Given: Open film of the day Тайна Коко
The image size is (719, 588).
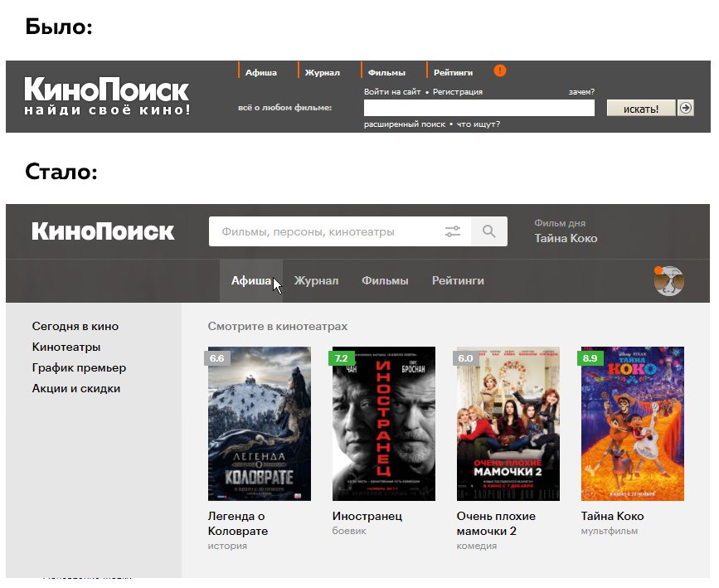Looking at the screenshot, I should (566, 239).
